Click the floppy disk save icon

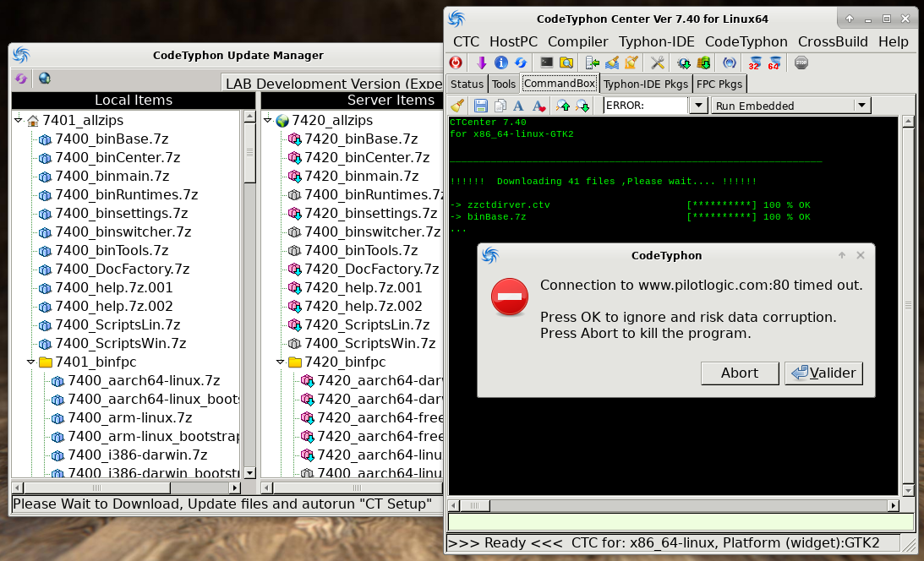click(x=481, y=106)
